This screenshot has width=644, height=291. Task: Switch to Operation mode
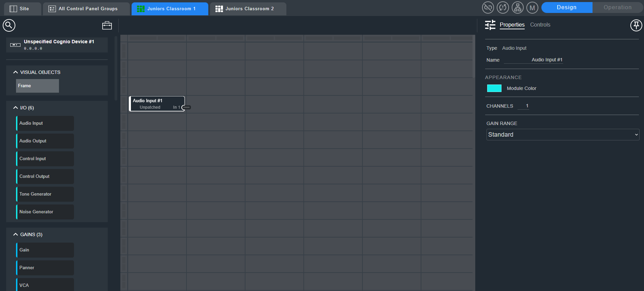coord(617,7)
